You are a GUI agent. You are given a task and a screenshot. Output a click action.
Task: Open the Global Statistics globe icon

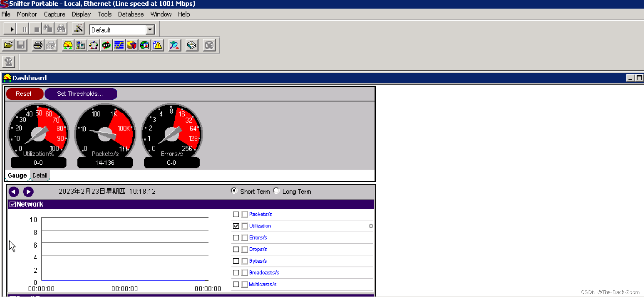click(145, 45)
